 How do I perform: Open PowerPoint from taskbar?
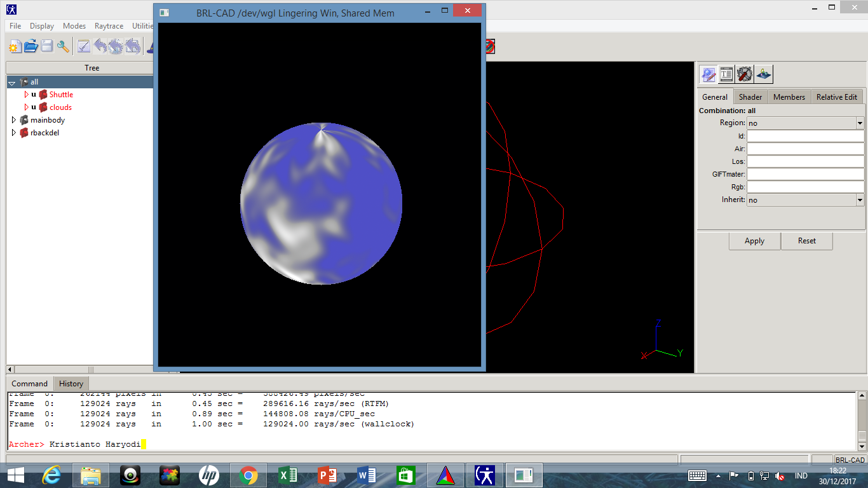327,475
